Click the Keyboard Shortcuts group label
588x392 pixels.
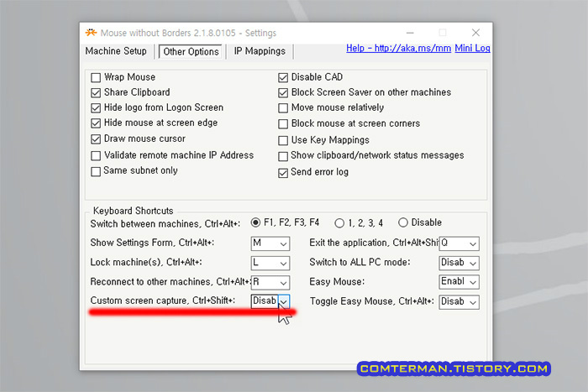133,211
